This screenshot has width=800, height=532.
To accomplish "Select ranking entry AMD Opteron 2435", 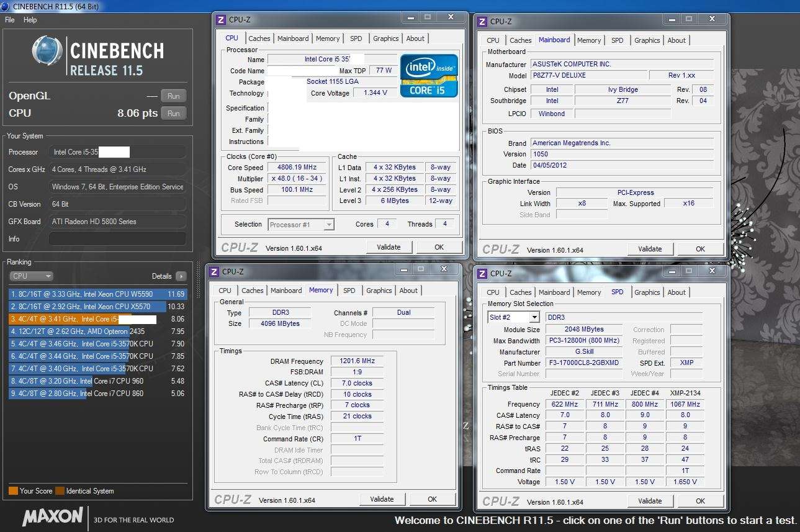I will pos(97,331).
